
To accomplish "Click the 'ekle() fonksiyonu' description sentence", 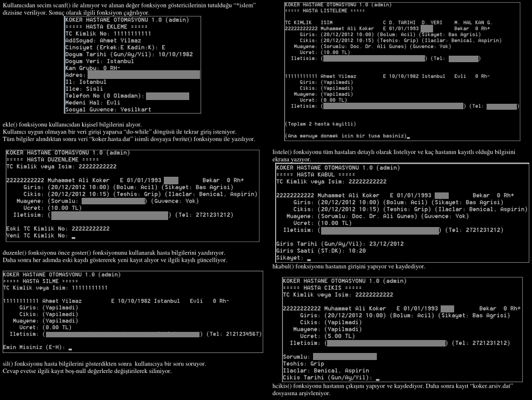I will pos(72,124).
